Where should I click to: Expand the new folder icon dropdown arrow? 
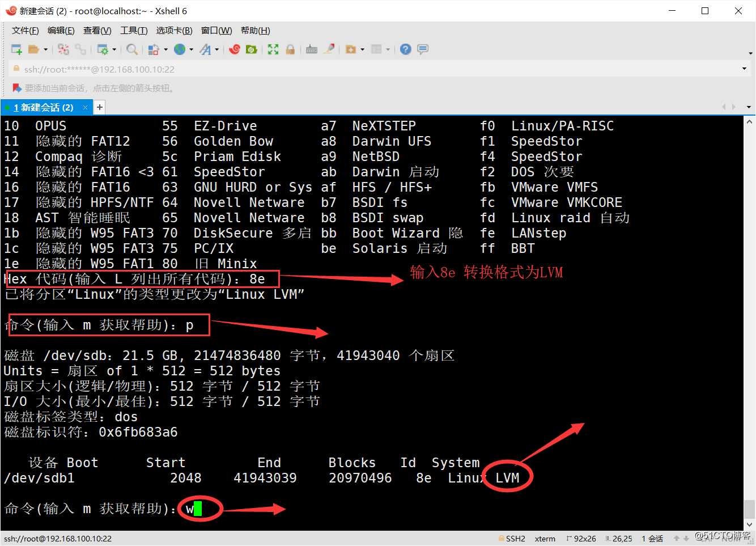click(363, 49)
